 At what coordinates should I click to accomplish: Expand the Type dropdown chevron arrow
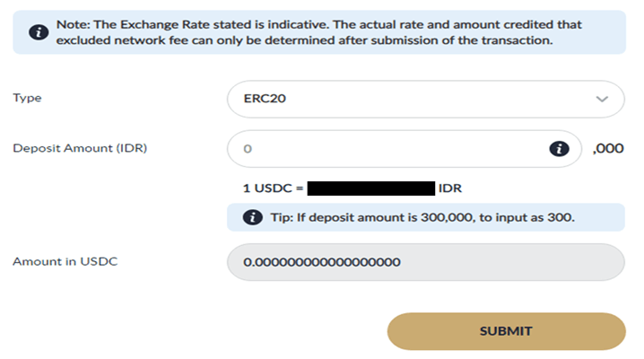tap(602, 100)
